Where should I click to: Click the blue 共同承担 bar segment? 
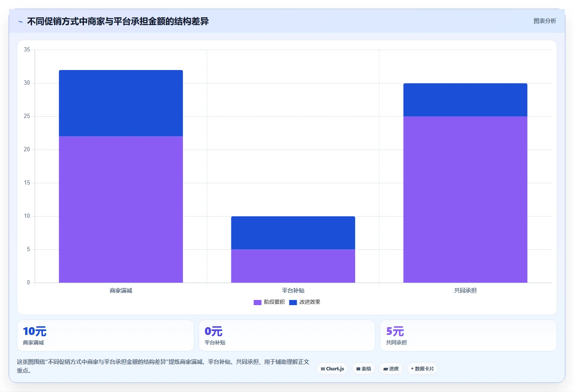coord(465,100)
